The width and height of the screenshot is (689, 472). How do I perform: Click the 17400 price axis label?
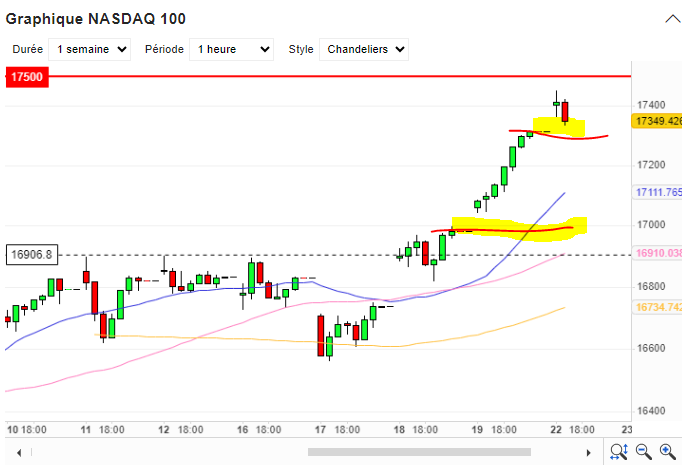651,105
